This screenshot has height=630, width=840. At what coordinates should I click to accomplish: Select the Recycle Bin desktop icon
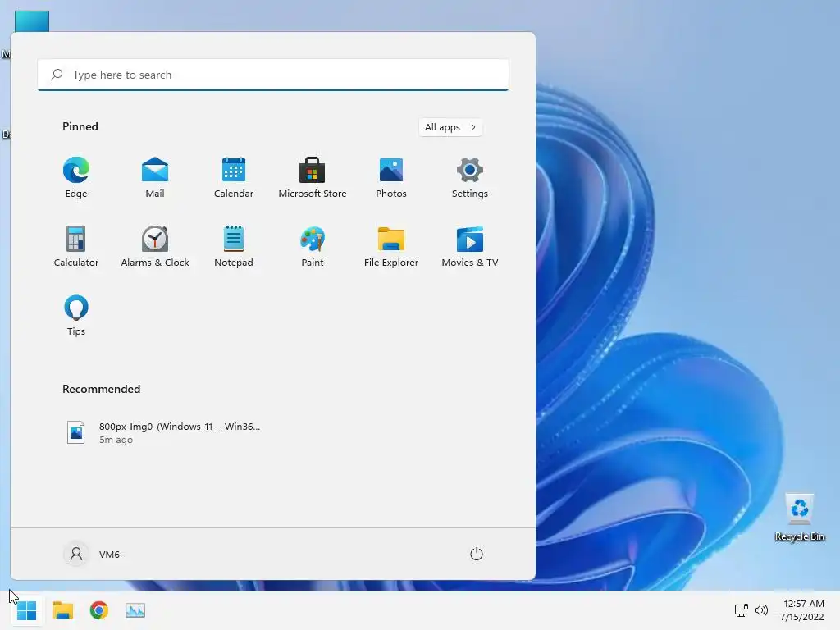pyautogui.click(x=800, y=518)
